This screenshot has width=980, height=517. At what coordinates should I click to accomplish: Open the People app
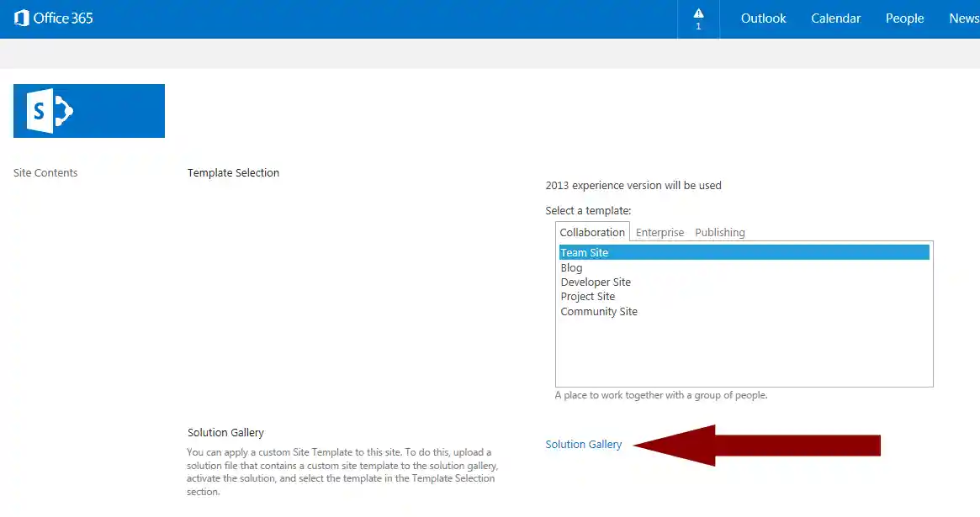click(x=904, y=18)
